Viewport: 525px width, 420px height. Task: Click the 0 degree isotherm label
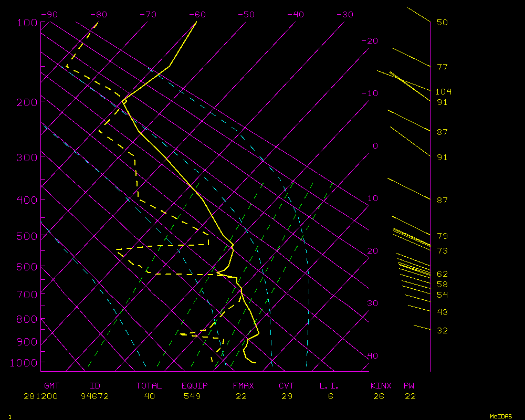coord(375,146)
